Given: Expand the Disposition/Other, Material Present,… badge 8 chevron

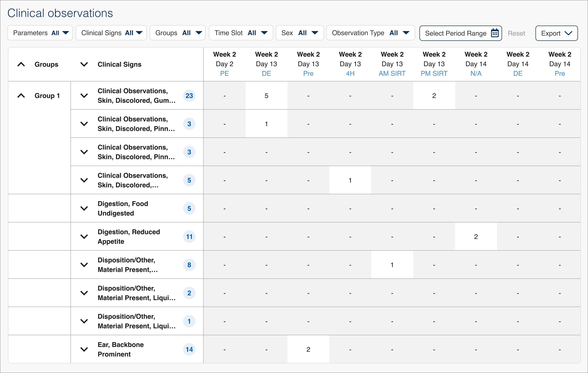Looking at the screenshot, I should click(x=84, y=265).
